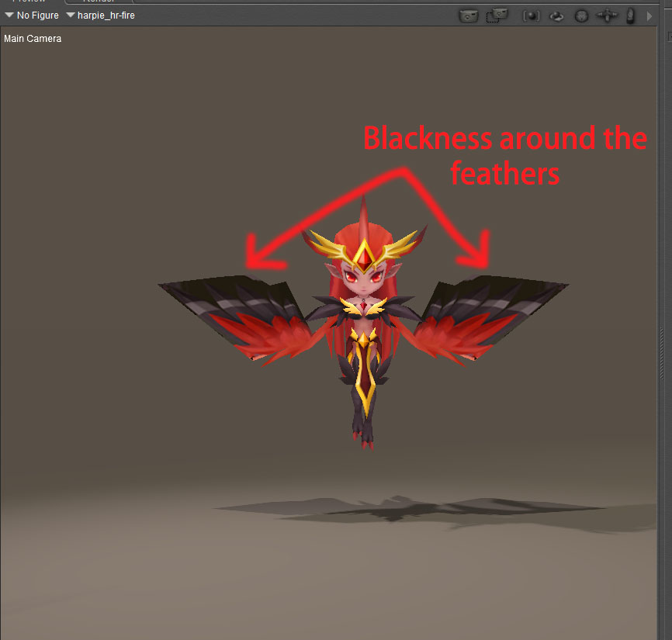
Task: Select the round trackball icon
Action: coord(581,16)
